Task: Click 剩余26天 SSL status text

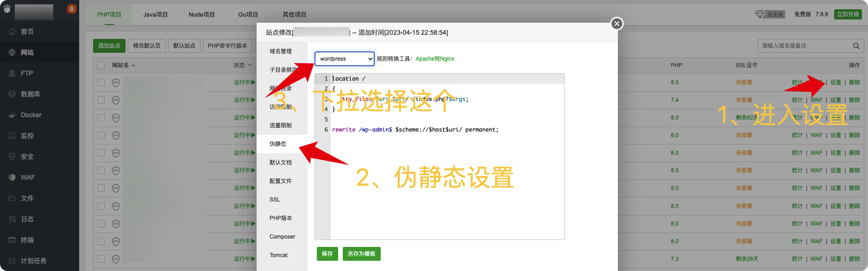Action: coord(747,259)
